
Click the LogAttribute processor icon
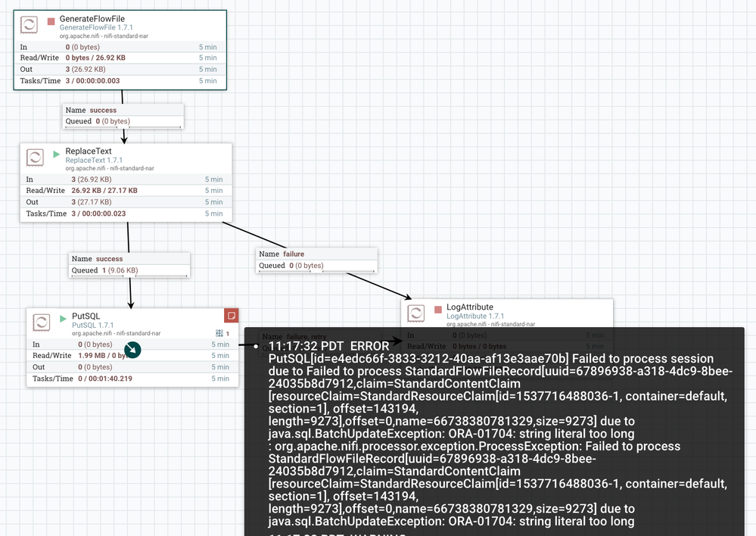point(416,313)
